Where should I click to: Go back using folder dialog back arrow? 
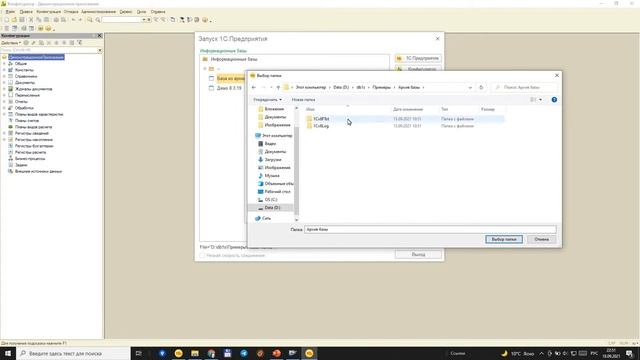pyautogui.click(x=254, y=87)
